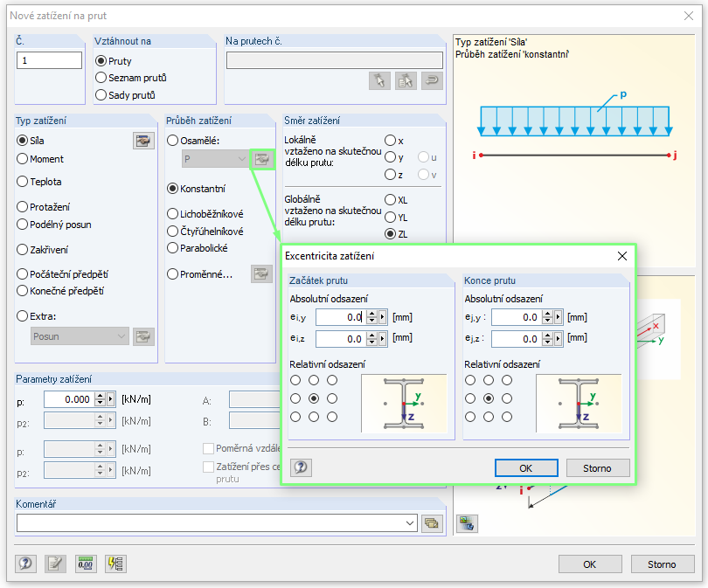Select global direction XL
This screenshot has width=708, height=588.
(390, 199)
